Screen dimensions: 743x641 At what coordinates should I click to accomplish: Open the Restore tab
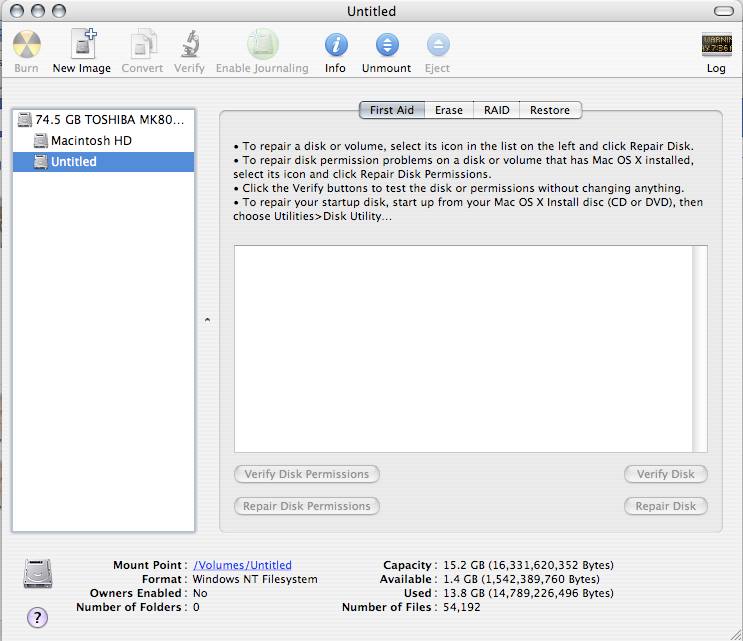[550, 110]
